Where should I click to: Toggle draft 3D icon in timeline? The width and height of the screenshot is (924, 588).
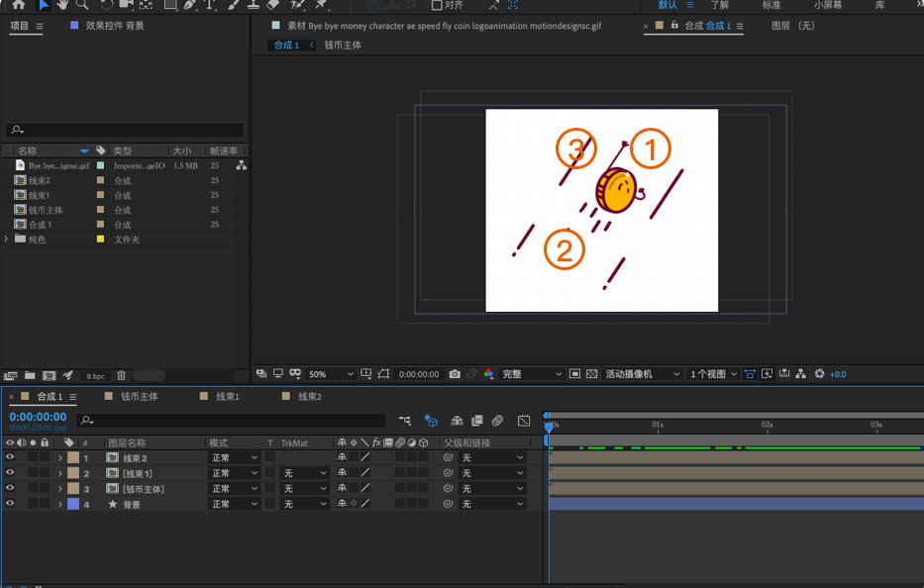click(x=431, y=421)
